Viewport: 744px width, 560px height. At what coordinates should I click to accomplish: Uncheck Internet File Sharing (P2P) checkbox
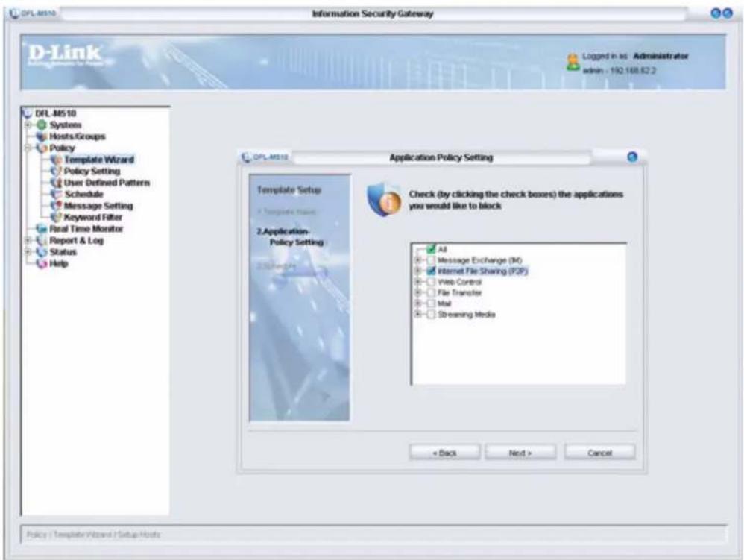point(432,271)
